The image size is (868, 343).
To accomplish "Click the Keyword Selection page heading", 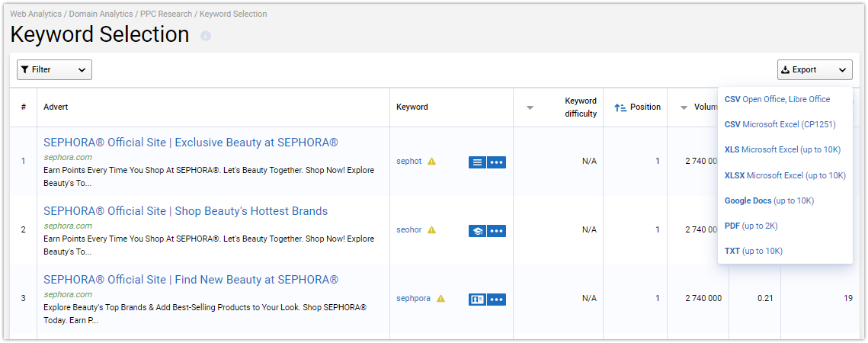I will [100, 35].
